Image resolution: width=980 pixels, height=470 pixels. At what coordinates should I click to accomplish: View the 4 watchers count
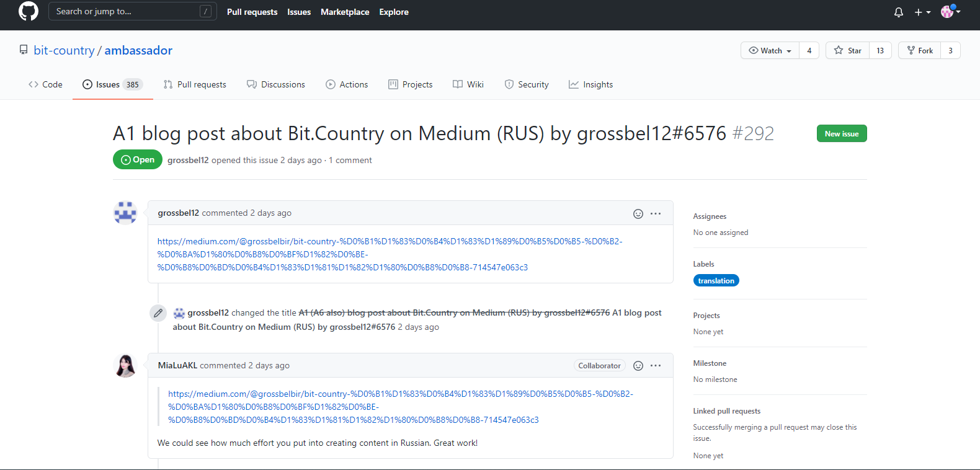pos(809,51)
